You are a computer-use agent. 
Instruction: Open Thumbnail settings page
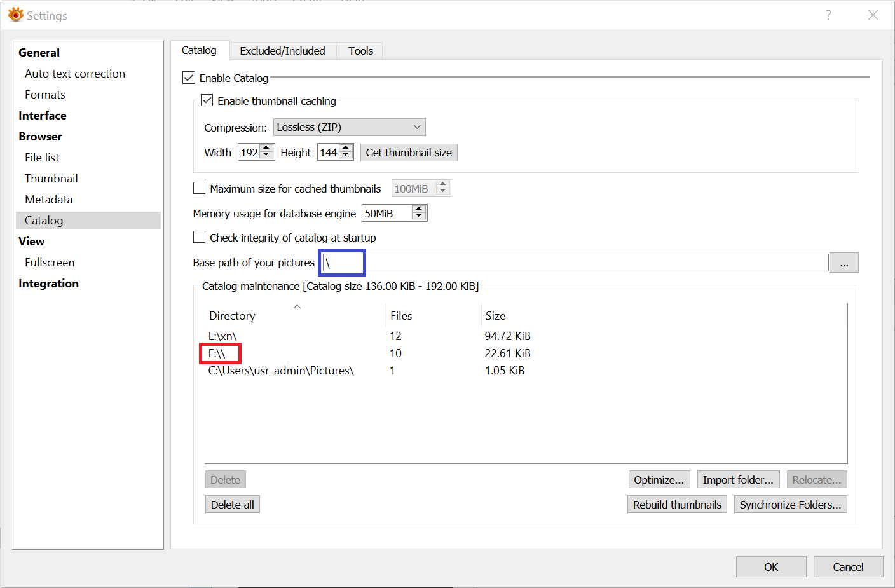(51, 179)
